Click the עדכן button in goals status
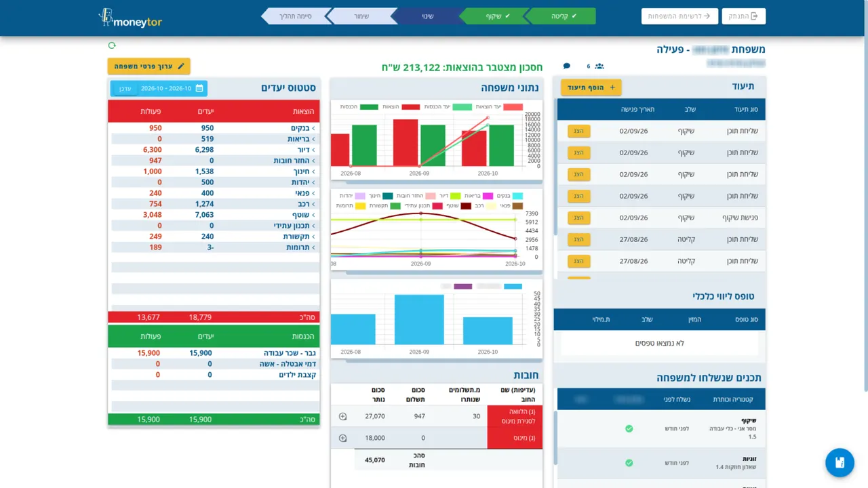 pos(125,89)
